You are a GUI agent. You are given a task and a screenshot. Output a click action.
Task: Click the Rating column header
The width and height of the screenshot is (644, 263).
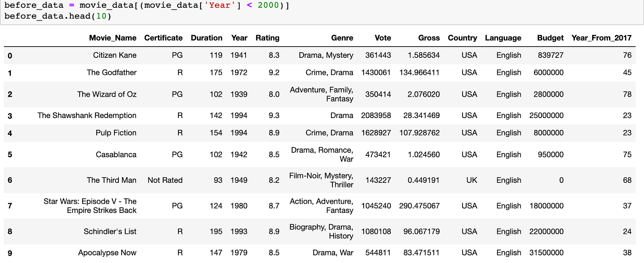coord(267,38)
